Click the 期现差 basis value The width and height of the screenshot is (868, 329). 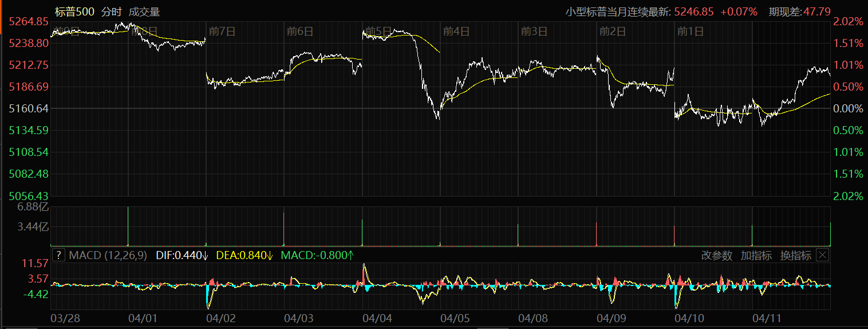799,11
